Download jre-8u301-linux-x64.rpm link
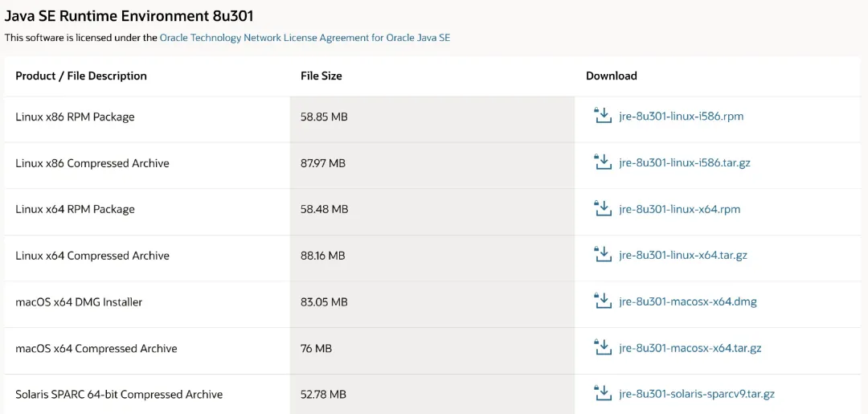 (680, 209)
